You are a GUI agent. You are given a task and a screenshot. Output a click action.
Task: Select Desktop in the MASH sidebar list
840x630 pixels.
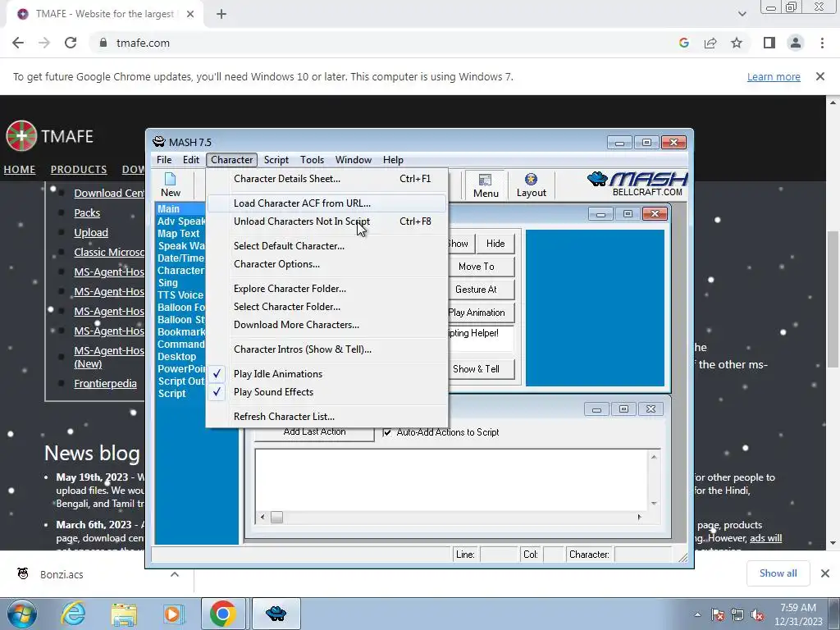tap(177, 357)
